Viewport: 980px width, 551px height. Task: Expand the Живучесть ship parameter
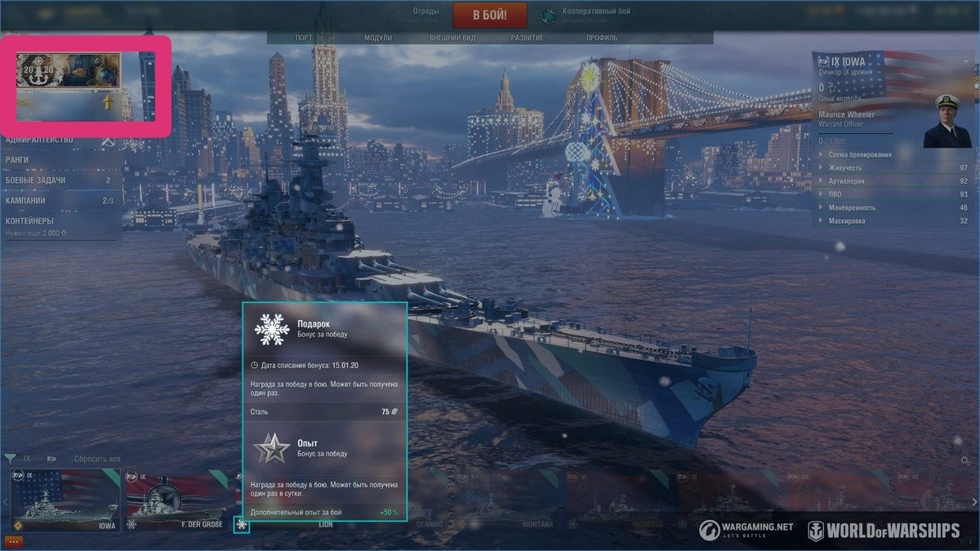click(893, 167)
